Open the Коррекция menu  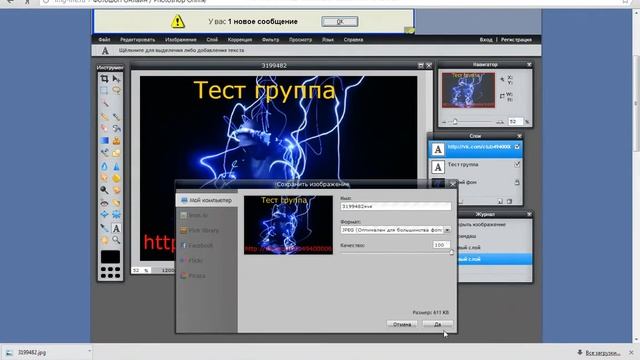pyautogui.click(x=240, y=40)
